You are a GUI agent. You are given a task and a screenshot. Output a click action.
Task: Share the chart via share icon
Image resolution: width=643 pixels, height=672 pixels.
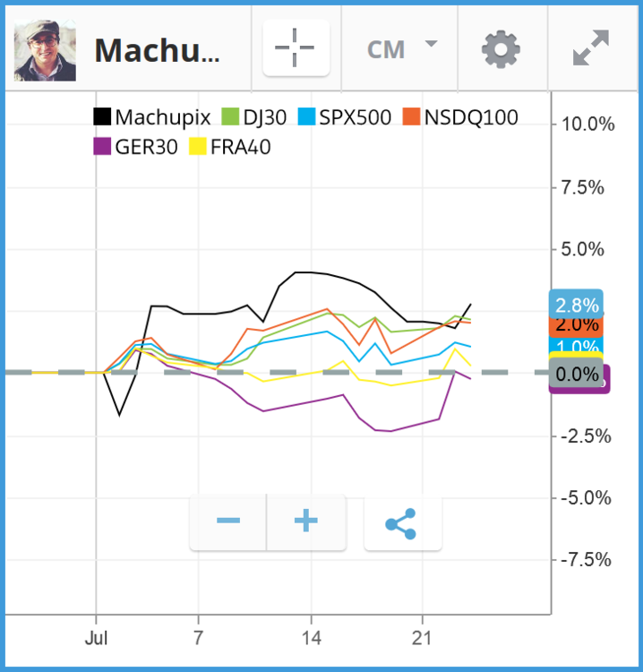402,523
